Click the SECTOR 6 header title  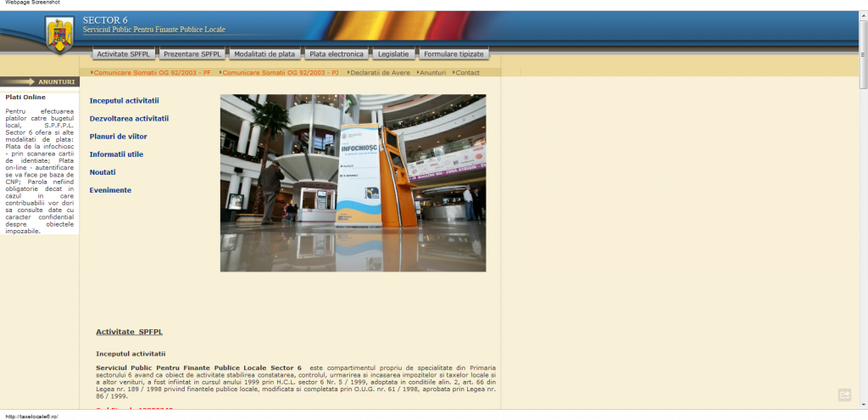[x=105, y=20]
